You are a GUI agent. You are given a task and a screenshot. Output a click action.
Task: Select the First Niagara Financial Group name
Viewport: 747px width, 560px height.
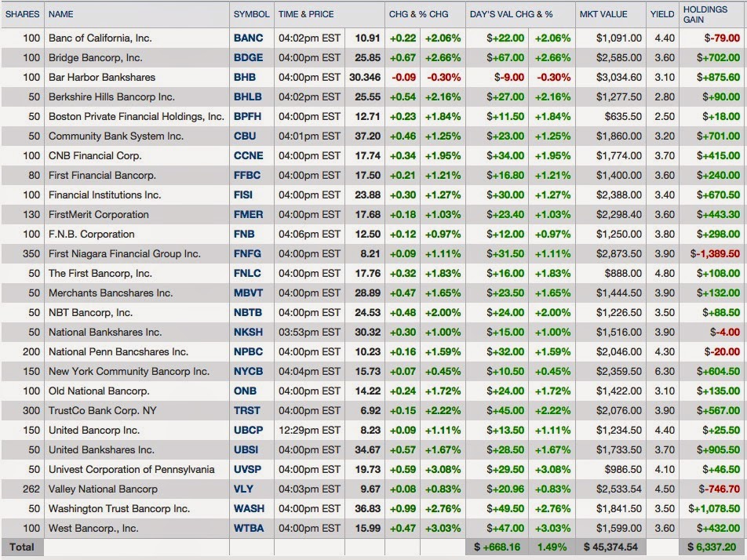(124, 253)
